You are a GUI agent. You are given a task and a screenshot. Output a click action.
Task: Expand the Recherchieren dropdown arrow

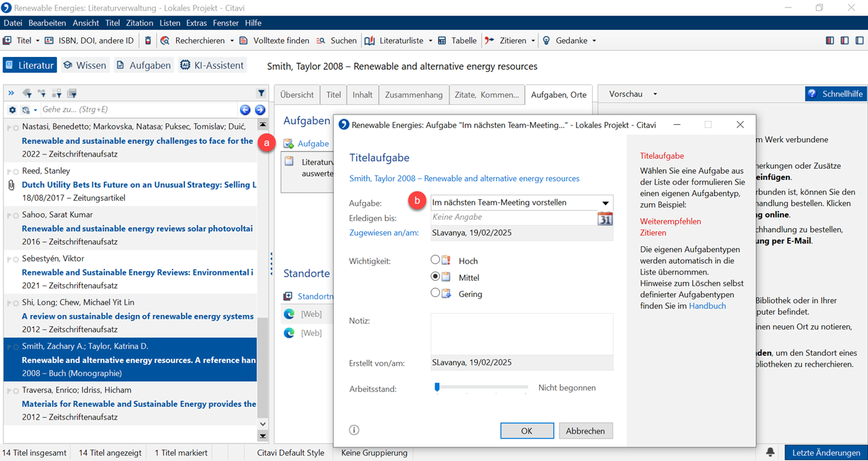(x=232, y=41)
